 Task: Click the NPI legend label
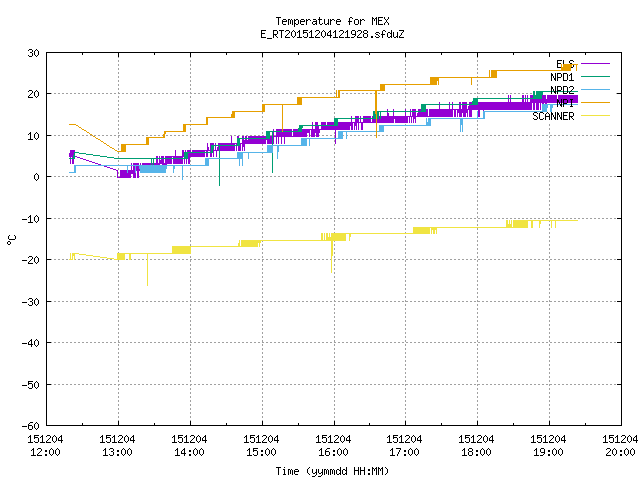(x=565, y=103)
